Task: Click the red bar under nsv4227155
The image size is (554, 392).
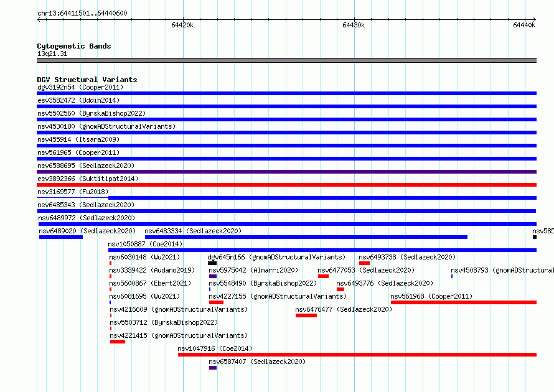Action: point(216,302)
